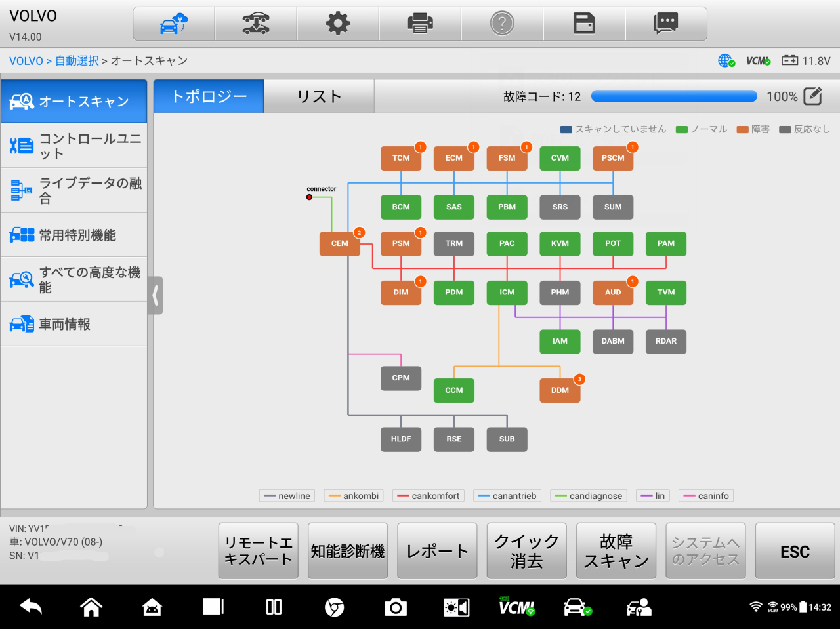Select the 車両情報 sidebar item
This screenshot has width=840, height=629.
[x=74, y=324]
